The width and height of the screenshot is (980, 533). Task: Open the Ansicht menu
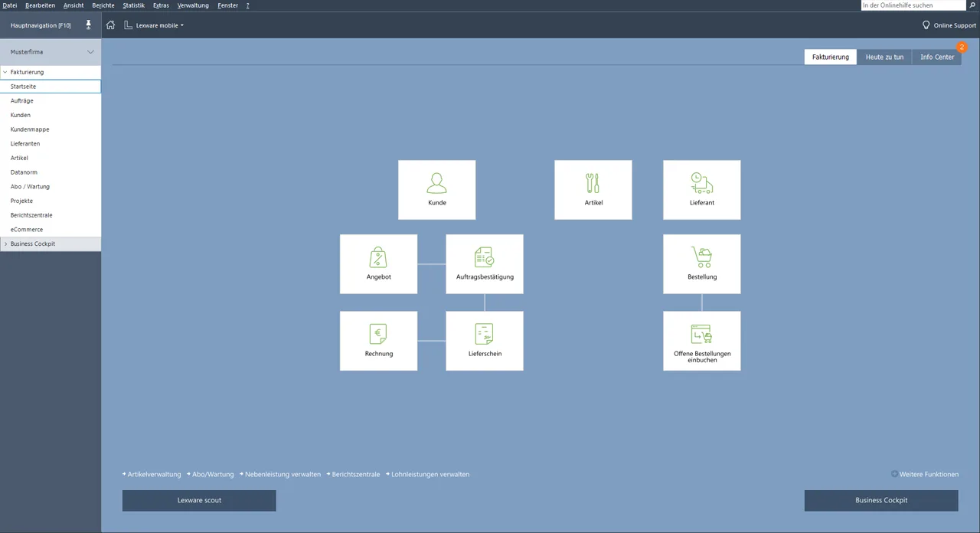coord(73,5)
